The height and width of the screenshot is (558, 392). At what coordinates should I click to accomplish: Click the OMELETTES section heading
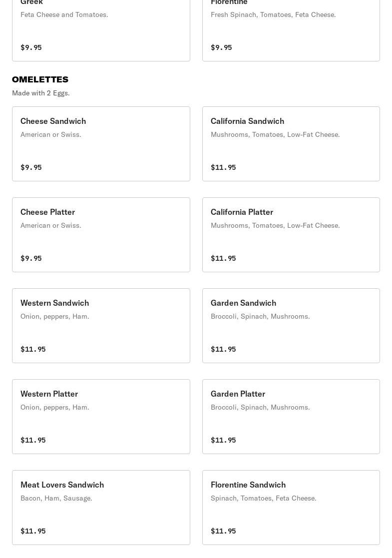coord(40,79)
